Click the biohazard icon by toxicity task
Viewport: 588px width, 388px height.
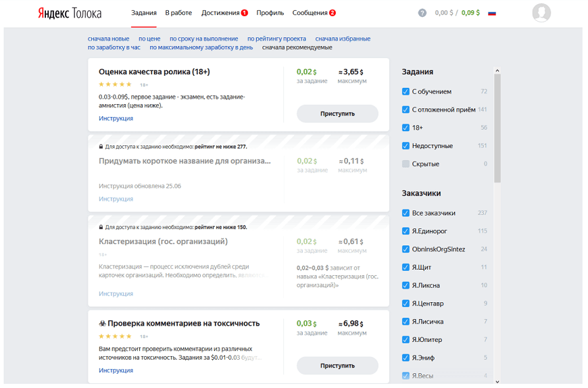(x=102, y=324)
